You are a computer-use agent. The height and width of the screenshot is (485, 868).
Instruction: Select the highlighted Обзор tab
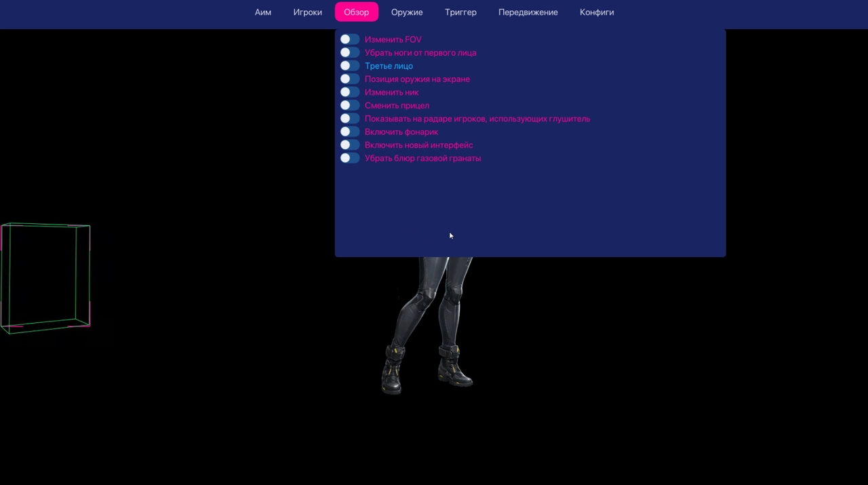pyautogui.click(x=356, y=12)
